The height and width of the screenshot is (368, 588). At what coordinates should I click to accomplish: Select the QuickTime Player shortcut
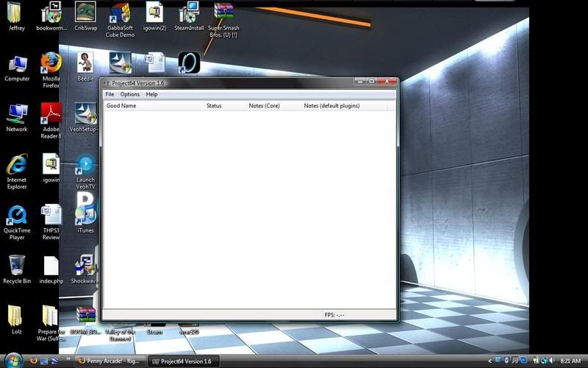coord(16,216)
